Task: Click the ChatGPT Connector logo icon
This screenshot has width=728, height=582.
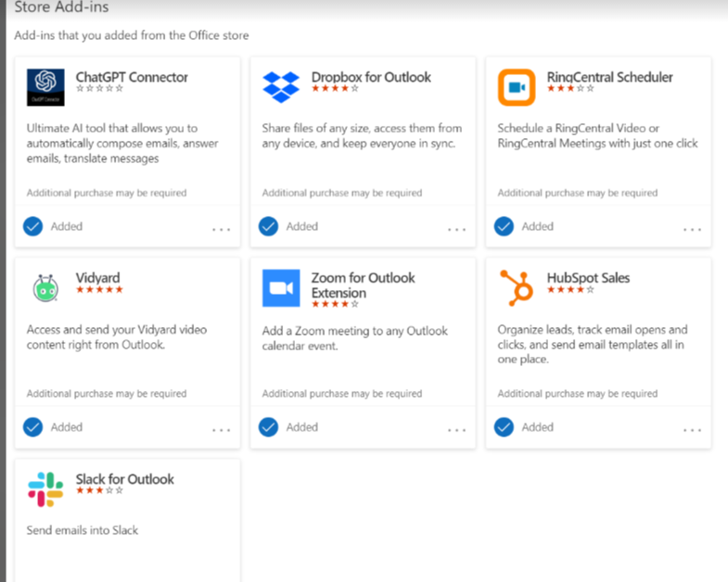Action: (x=45, y=87)
